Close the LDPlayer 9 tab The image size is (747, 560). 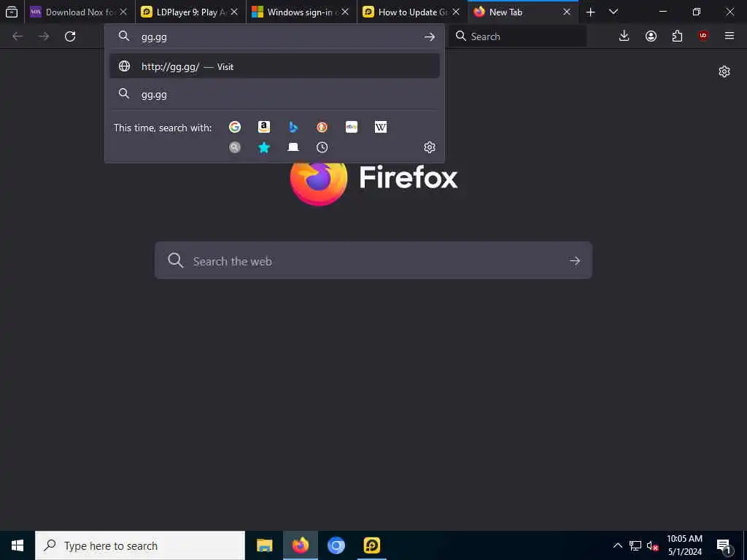(234, 12)
